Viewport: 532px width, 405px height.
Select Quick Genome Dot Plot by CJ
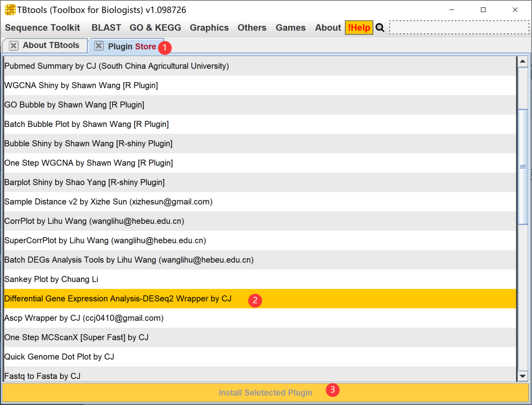point(260,357)
